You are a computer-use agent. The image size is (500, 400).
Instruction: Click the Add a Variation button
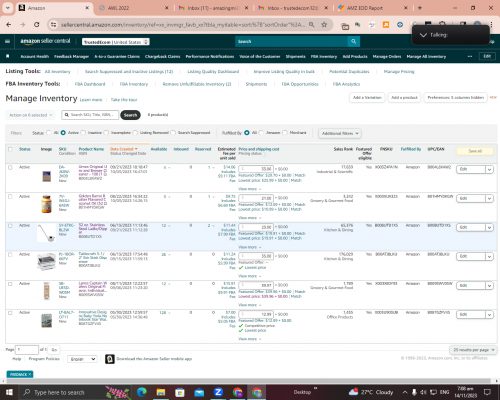tap(367, 98)
